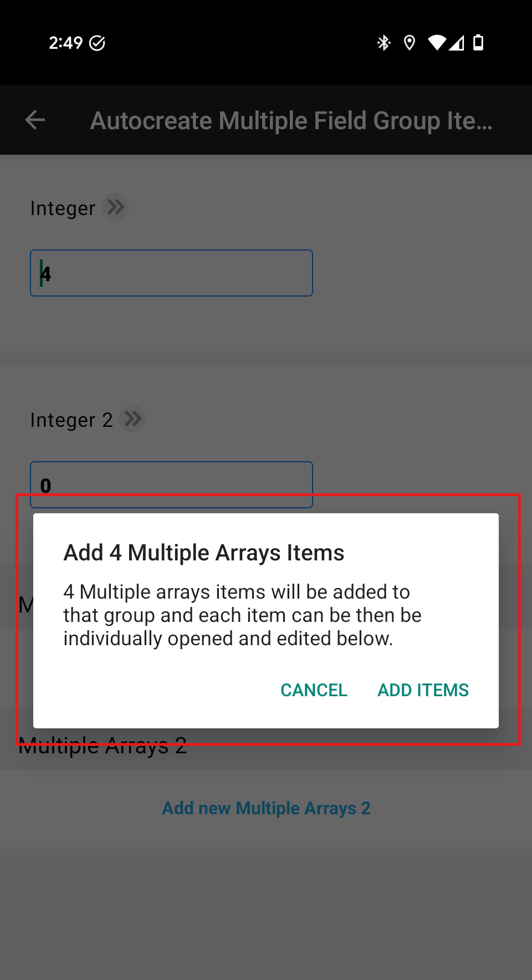Tap the location pin status icon

point(410,43)
